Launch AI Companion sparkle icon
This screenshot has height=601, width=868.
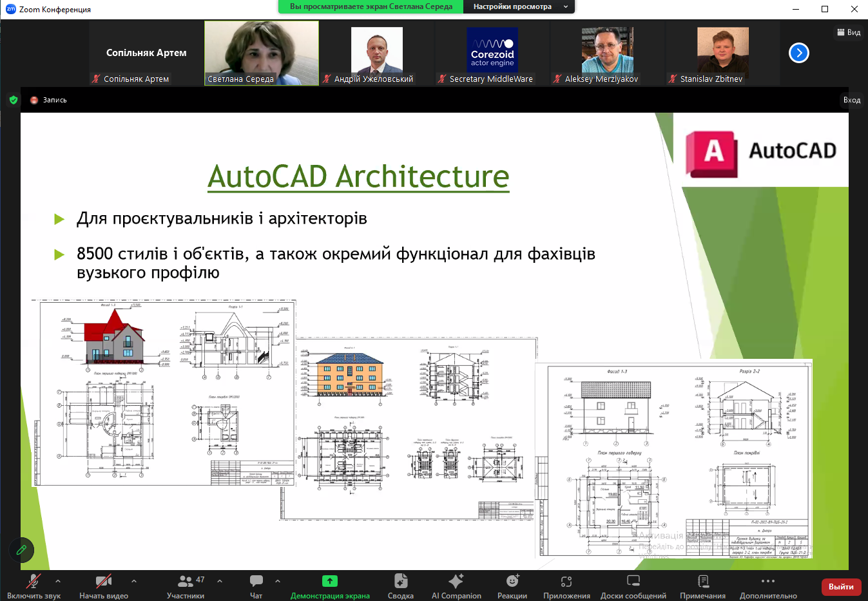tap(456, 581)
